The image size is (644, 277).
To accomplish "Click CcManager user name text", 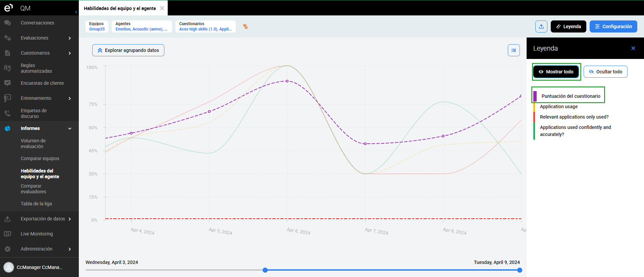I will (40, 267).
